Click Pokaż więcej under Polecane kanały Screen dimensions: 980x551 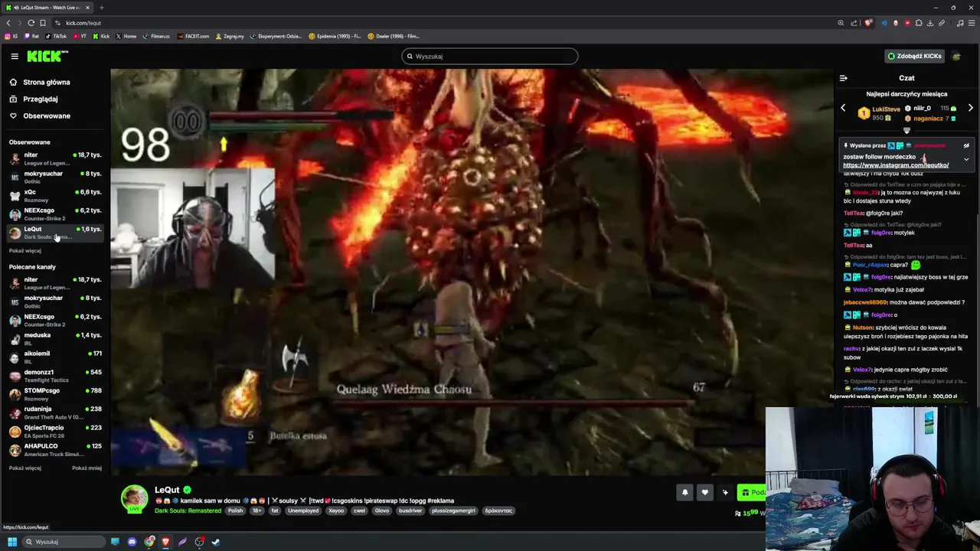pyautogui.click(x=24, y=468)
